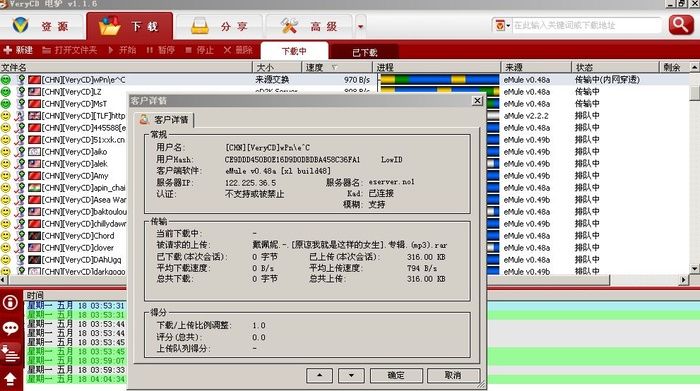Screen dimensions: 700x391
Task: Click the flag icon on the DAhUgq row
Action: click(34, 260)
